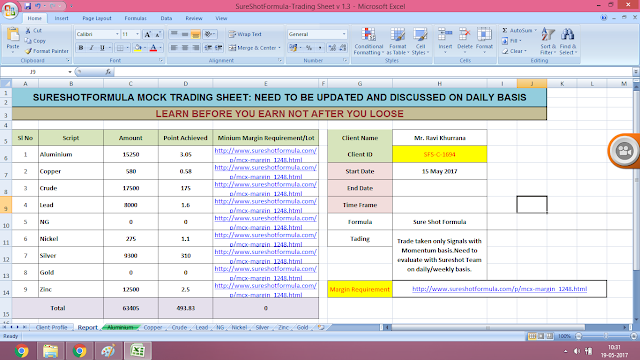Open the General number format dropdown
The image size is (640, 360).
coord(344,34)
